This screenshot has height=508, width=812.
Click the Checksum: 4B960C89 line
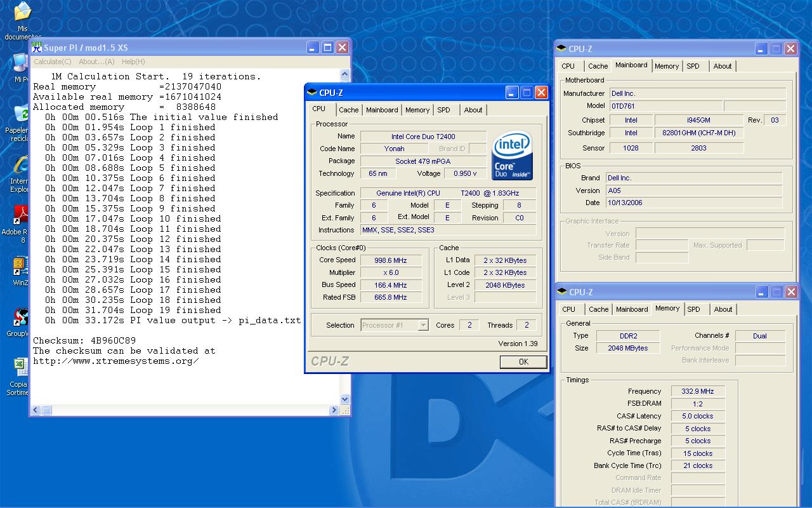coord(84,340)
